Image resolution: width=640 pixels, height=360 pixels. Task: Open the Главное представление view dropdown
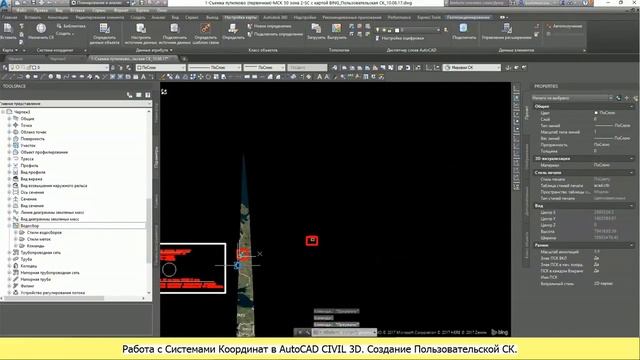click(x=76, y=104)
